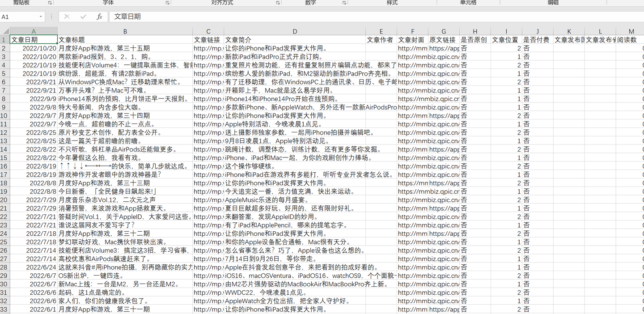The height and width of the screenshot is (314, 644).
Task: Open the 对齐方式 group dialog launcher
Action: point(278,3)
